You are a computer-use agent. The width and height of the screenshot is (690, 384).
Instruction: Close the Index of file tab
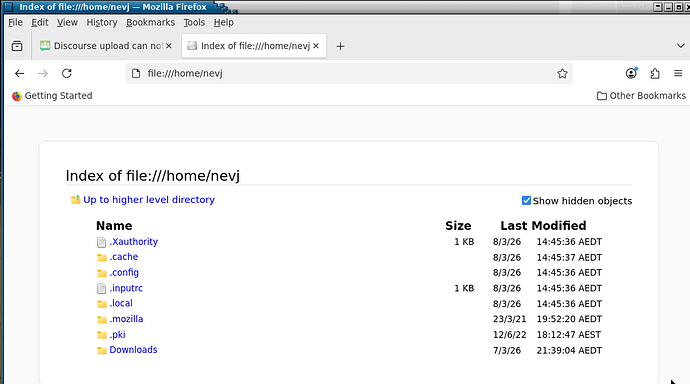tap(316, 46)
